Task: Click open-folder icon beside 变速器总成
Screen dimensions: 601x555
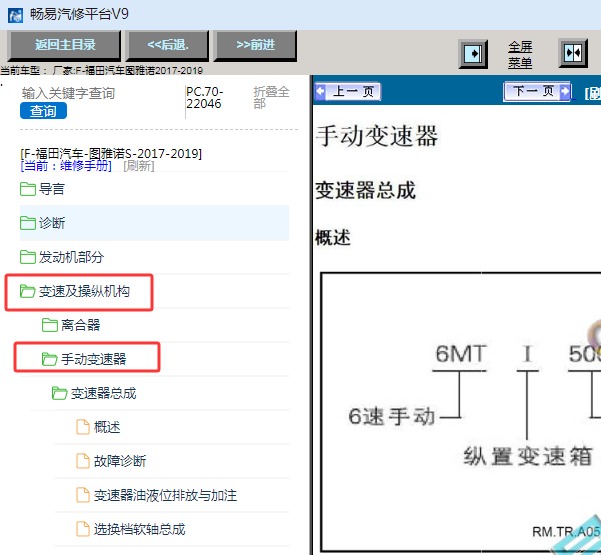Action: pyautogui.click(x=59, y=394)
